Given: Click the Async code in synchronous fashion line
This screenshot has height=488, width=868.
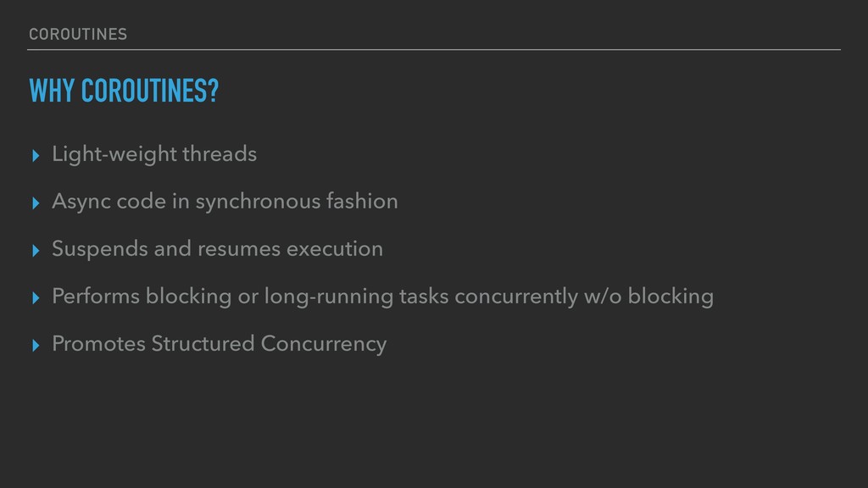Looking at the screenshot, I should click(x=225, y=202).
